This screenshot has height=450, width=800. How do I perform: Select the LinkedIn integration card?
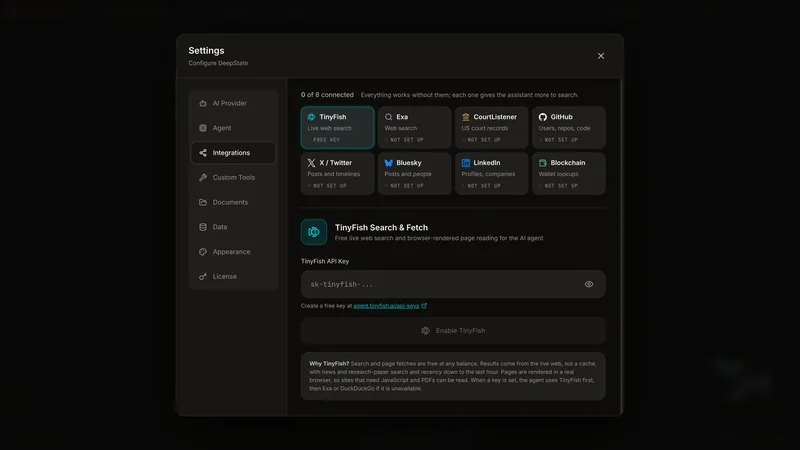click(x=491, y=173)
